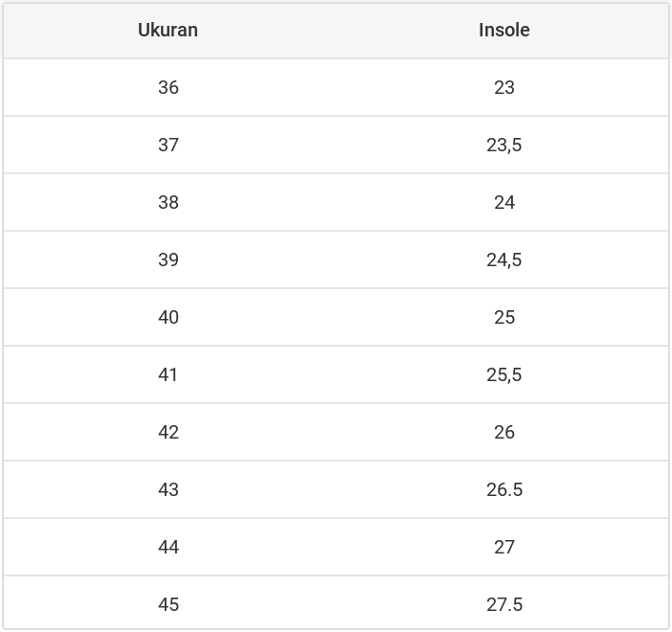Select size 39 cell

tap(168, 260)
